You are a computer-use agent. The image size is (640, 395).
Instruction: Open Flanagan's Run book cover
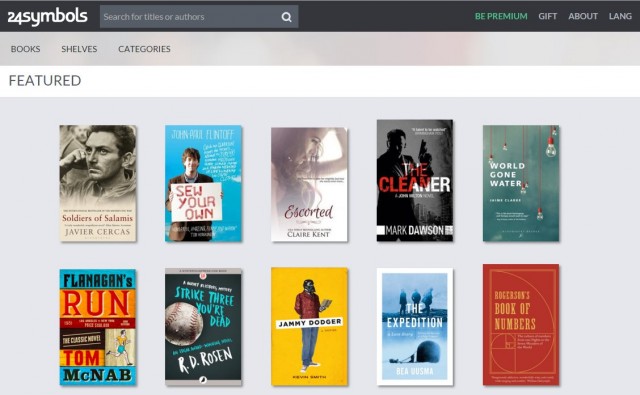tap(98, 327)
